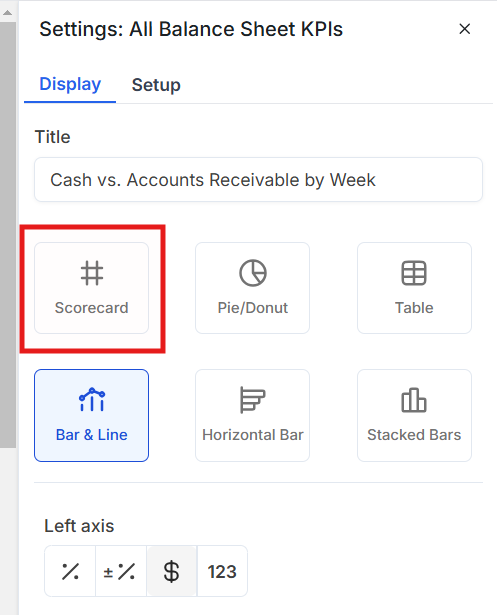This screenshot has width=497, height=615.
Task: Open the Display tab
Action: [x=70, y=84]
